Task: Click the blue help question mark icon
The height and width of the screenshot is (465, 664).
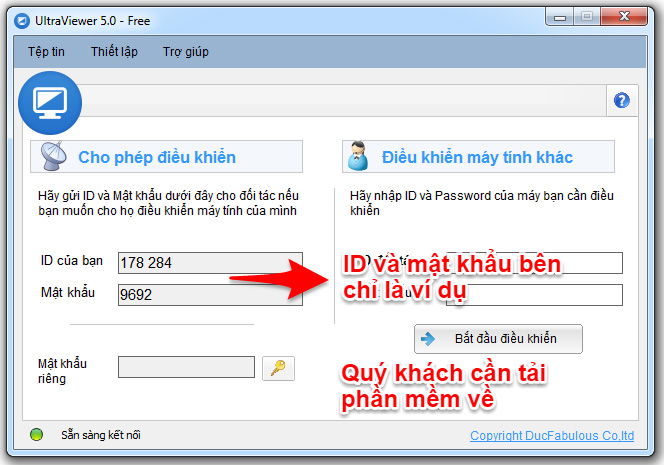Action: [x=622, y=100]
